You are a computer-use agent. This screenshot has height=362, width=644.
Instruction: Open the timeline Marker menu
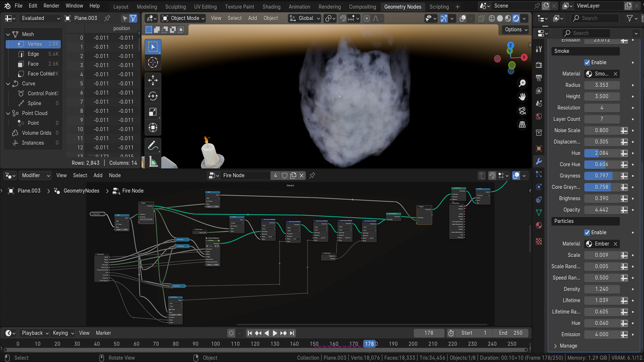click(103, 333)
